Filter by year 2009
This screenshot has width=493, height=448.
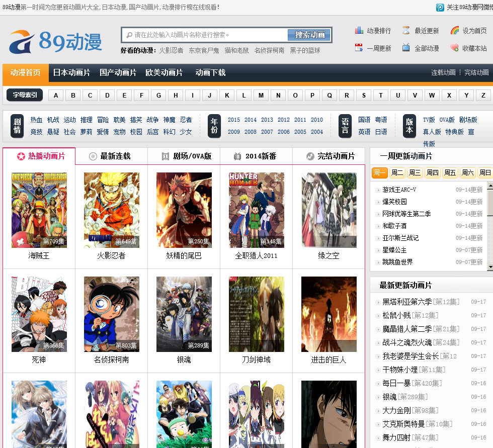pos(233,132)
